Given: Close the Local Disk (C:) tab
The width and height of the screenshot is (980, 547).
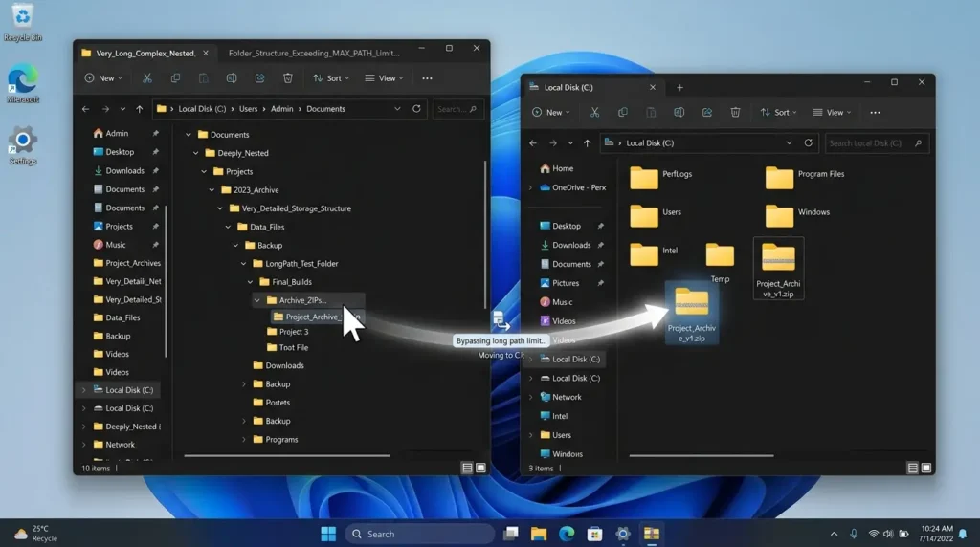Looking at the screenshot, I should 653,87.
